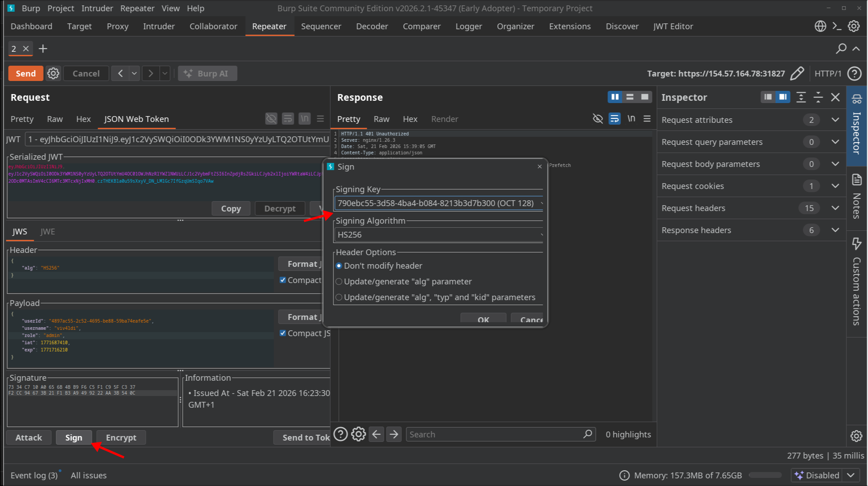This screenshot has height=486, width=868.
Task: Click the memory info icon
Action: tap(624, 475)
